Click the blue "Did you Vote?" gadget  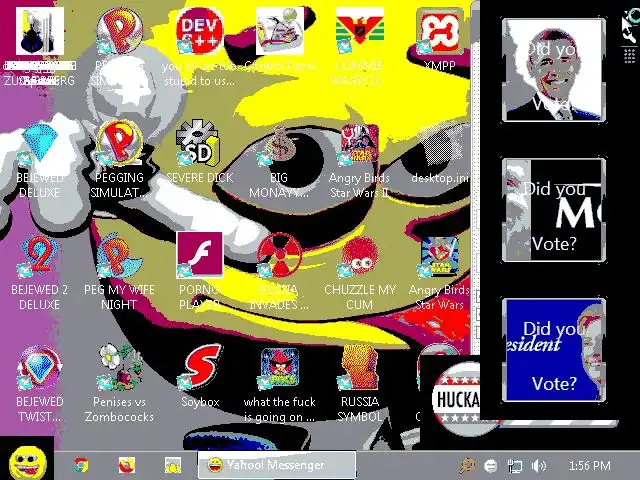tap(553, 350)
